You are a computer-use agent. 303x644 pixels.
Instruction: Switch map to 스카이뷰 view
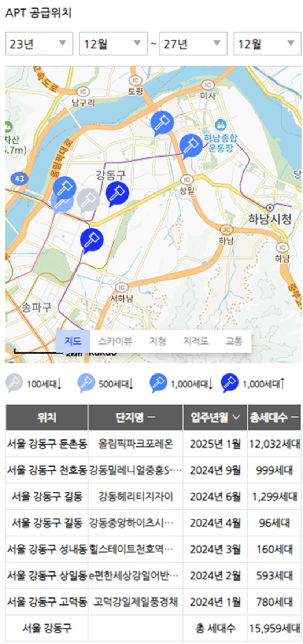coord(115,341)
